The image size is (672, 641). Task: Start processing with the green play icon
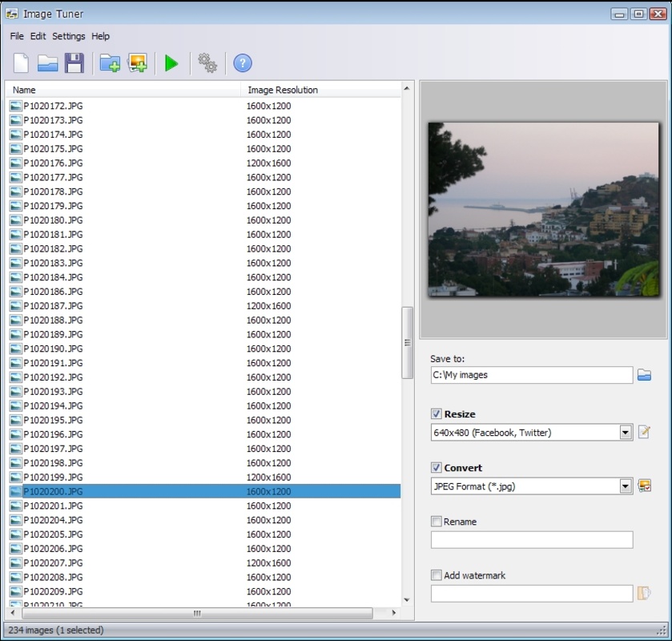171,63
